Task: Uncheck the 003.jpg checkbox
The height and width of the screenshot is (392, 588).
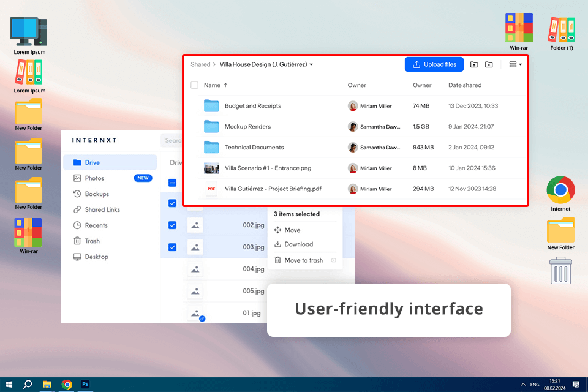Action: point(173,247)
